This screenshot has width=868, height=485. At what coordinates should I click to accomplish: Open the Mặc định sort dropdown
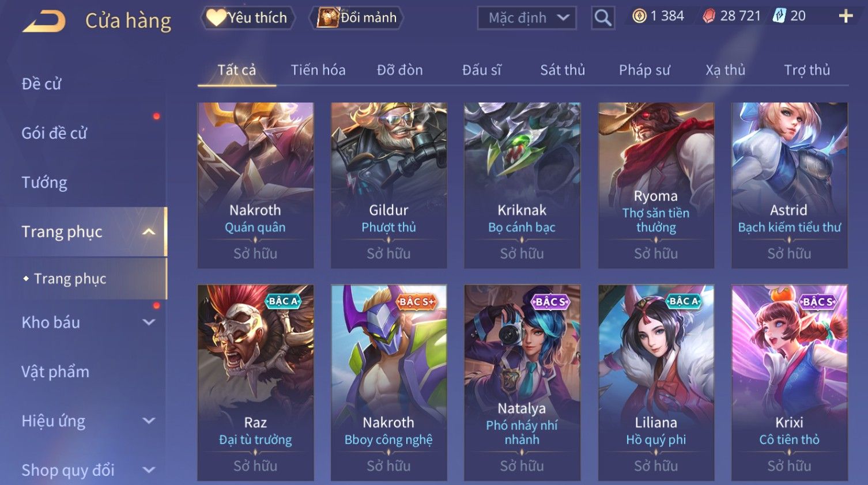coord(527,18)
